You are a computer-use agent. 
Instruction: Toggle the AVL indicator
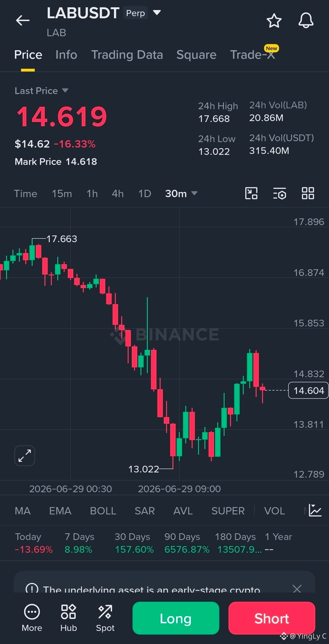pyautogui.click(x=183, y=511)
